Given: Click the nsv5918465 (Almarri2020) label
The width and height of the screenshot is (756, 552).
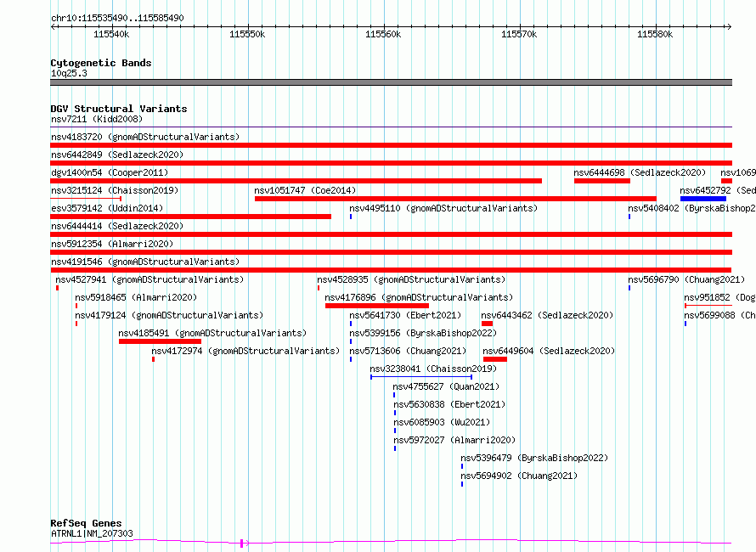Looking at the screenshot, I should coord(136,297).
